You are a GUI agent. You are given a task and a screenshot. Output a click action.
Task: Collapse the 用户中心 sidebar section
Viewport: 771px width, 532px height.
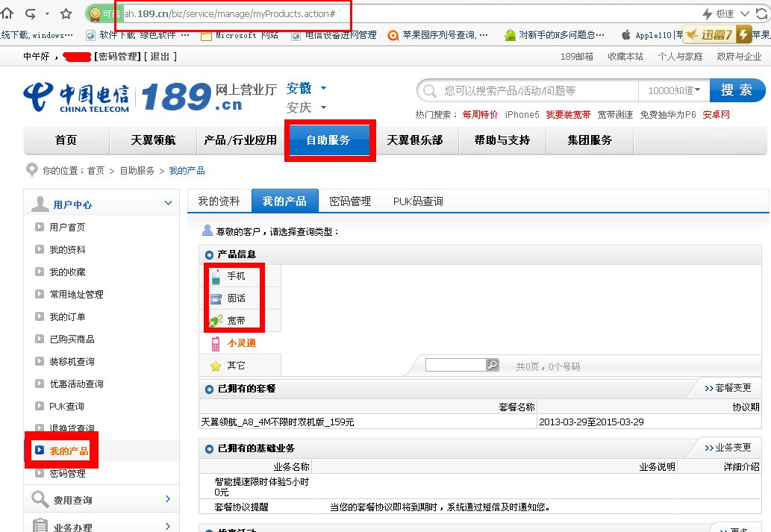pos(167,203)
